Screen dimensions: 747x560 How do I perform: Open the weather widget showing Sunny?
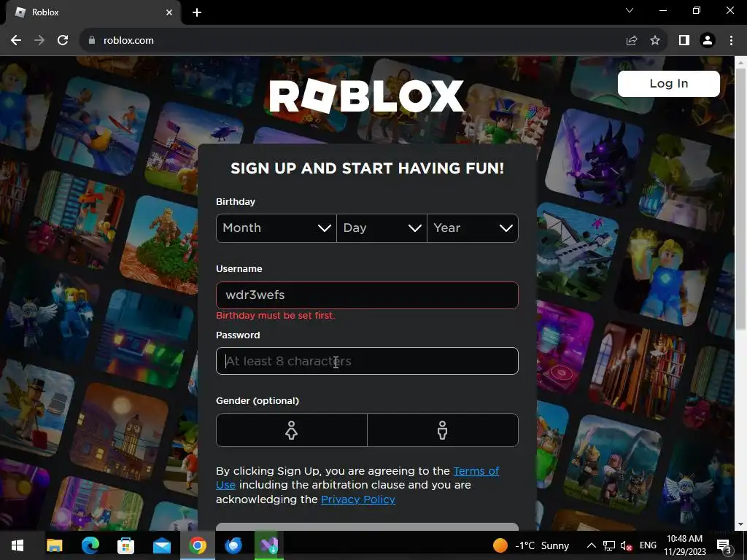(532, 545)
